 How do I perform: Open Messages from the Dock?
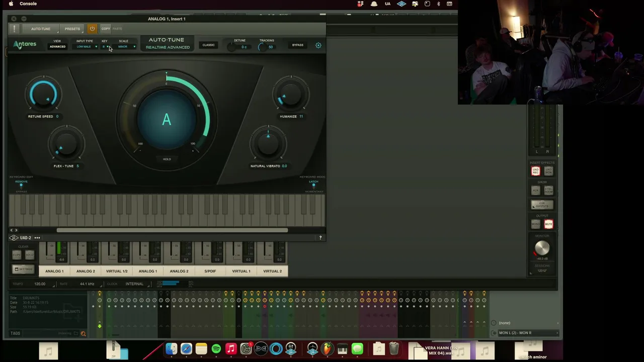[x=357, y=348]
